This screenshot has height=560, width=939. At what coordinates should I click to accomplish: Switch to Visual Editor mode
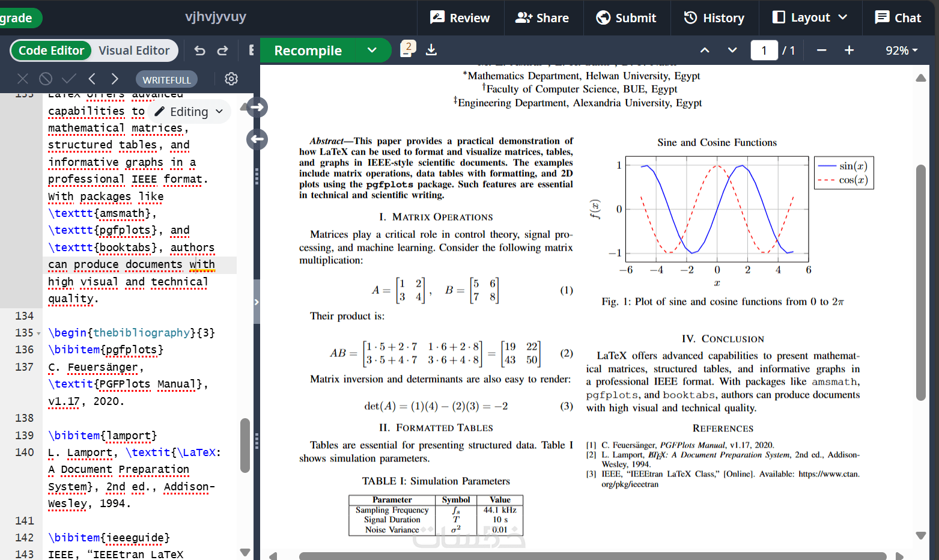(x=134, y=50)
